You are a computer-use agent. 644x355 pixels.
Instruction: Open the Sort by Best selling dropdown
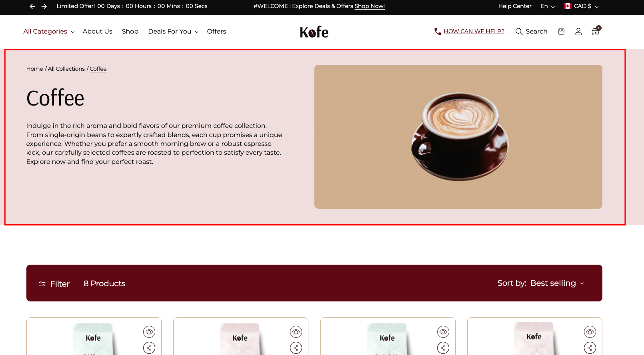point(541,283)
